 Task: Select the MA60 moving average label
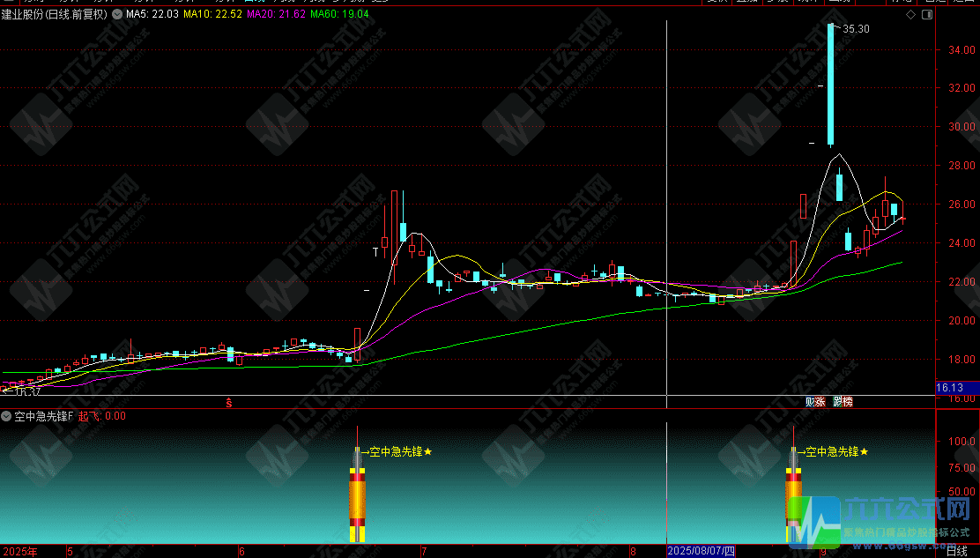(x=339, y=15)
